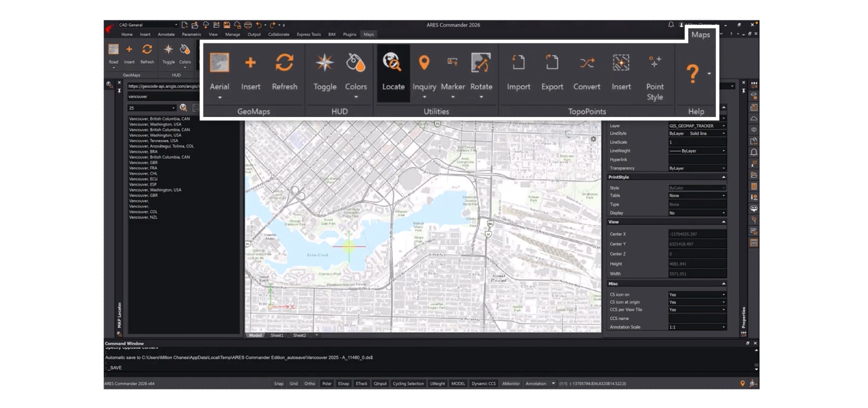Screen dimensions: 868x408
Task: Switch to the Annotate ribbon tab
Action: pyautogui.click(x=166, y=34)
